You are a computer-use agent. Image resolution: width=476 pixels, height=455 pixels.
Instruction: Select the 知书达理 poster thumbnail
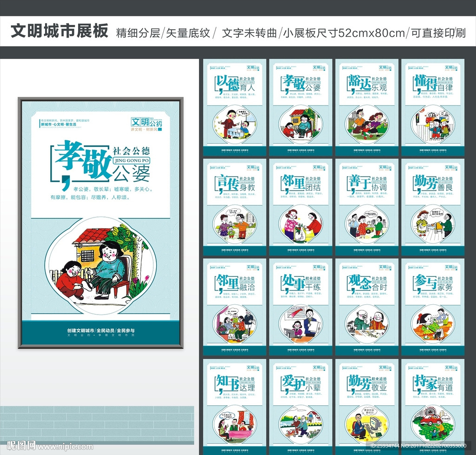pos(235,407)
